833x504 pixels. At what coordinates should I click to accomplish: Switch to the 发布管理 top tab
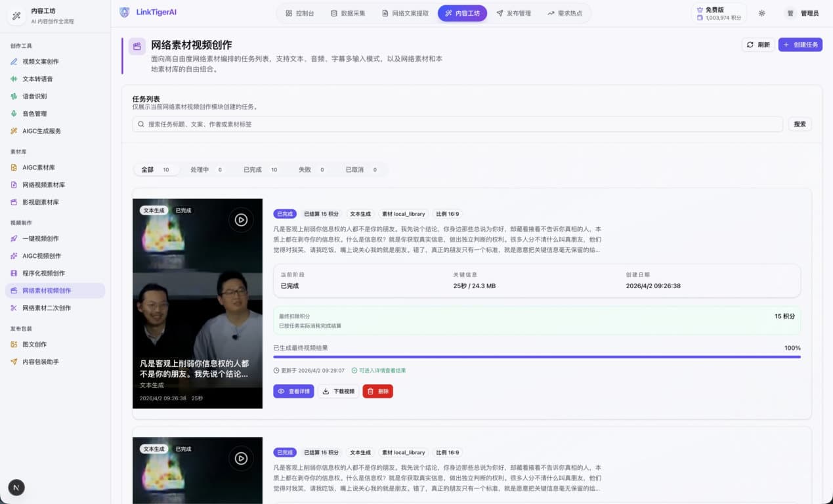click(x=513, y=13)
